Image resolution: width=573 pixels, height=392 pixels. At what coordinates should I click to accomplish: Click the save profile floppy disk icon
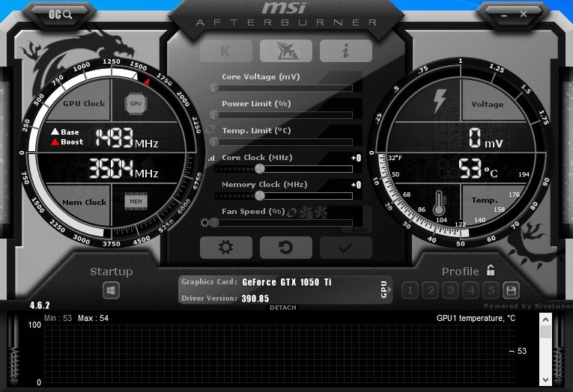tap(511, 290)
